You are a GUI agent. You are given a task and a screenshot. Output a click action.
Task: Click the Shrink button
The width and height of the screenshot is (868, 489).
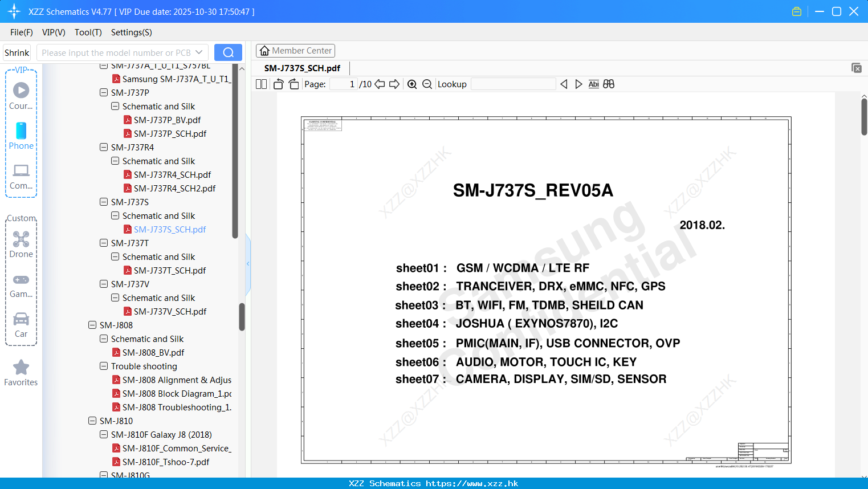click(17, 52)
